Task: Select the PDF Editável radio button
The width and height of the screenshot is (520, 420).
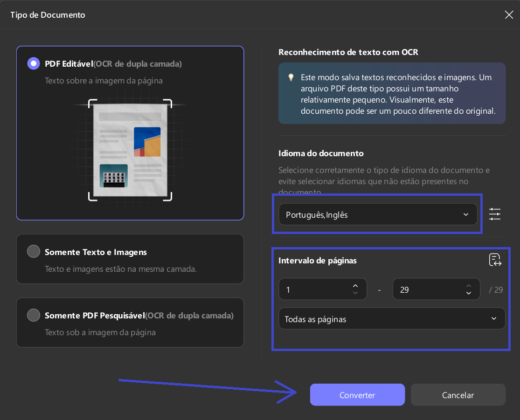Action: pyautogui.click(x=34, y=63)
